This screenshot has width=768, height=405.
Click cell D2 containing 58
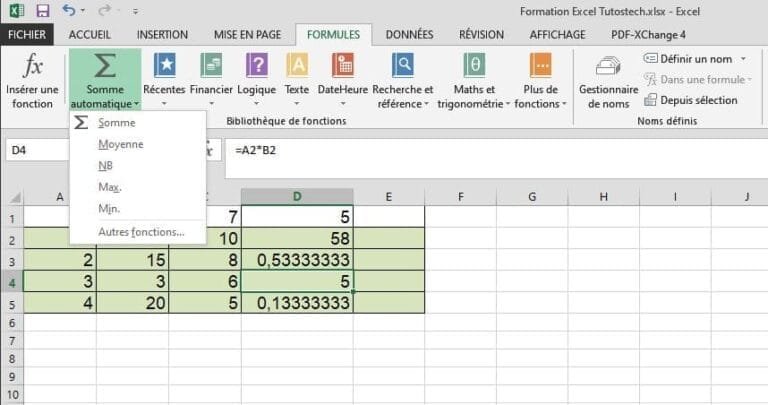click(297, 238)
